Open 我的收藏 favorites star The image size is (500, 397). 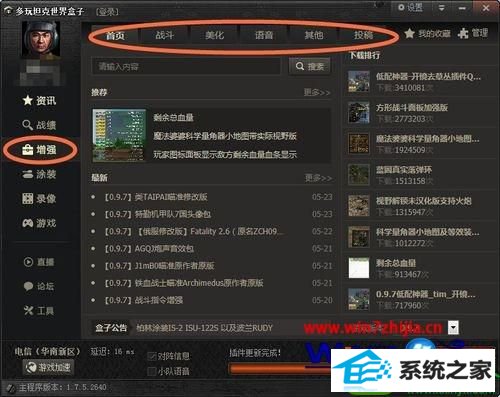(427, 33)
